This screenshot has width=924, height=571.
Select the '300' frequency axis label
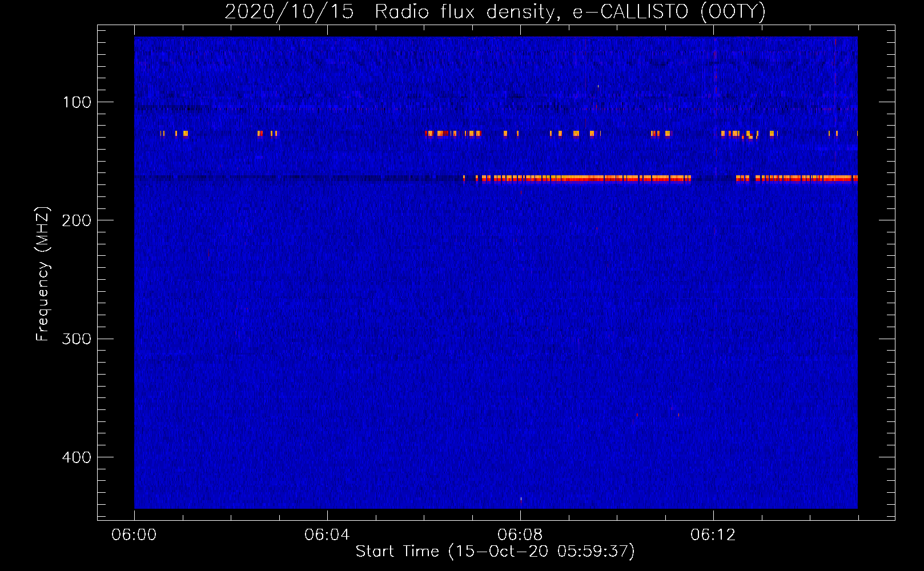pos(77,339)
